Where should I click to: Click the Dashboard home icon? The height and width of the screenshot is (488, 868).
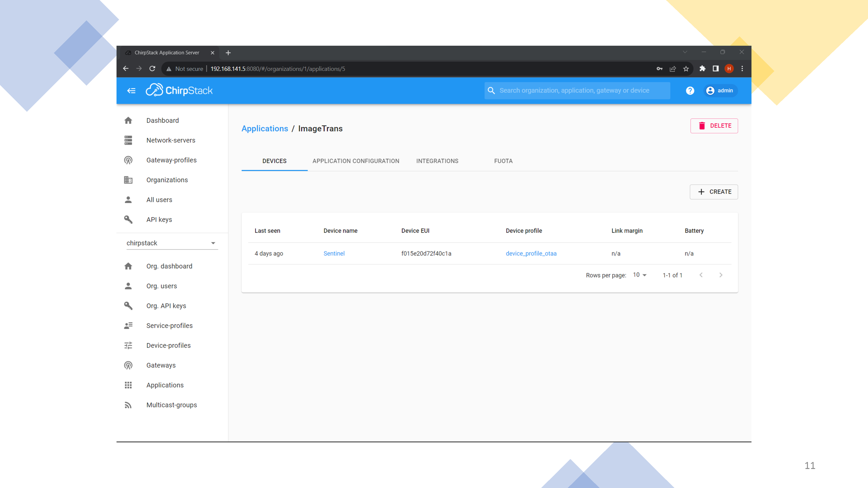128,120
